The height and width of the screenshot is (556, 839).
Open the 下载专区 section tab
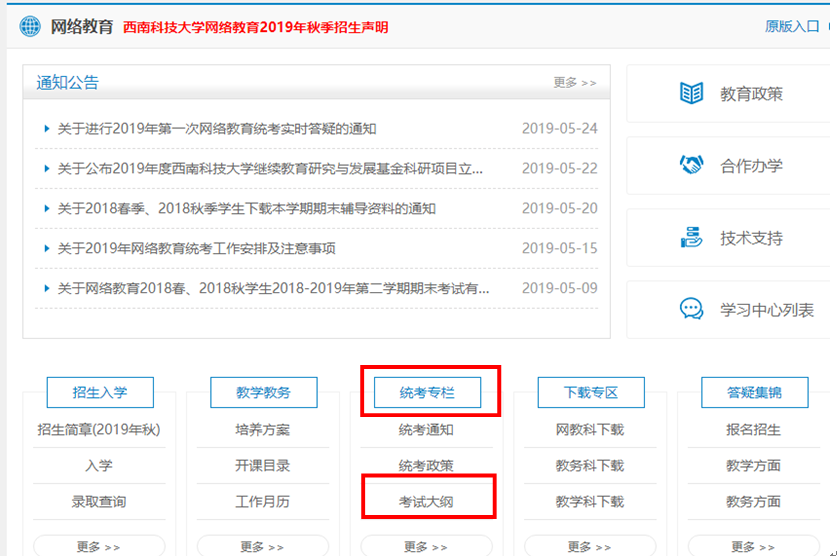point(590,393)
